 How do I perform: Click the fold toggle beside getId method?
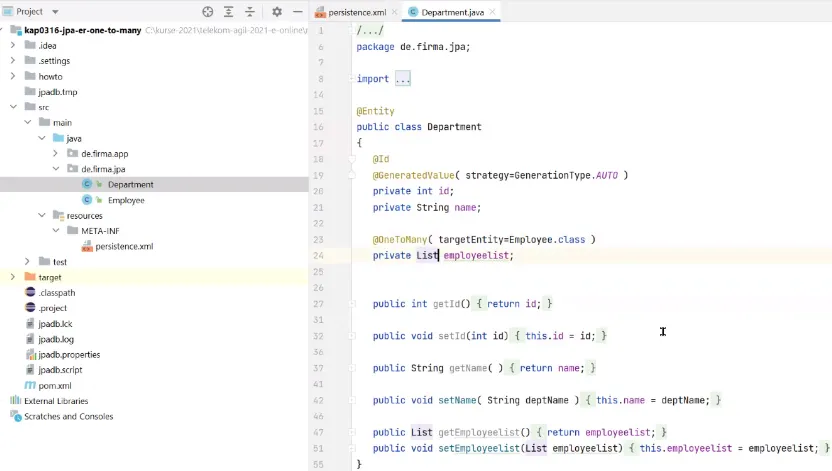(x=352, y=304)
